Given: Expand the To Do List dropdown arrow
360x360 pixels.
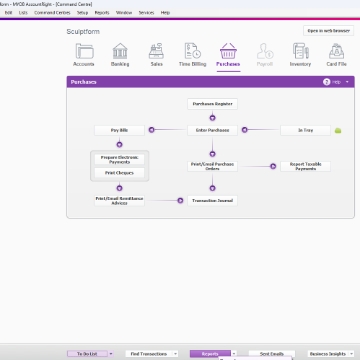Looking at the screenshot, I should tap(111, 354).
